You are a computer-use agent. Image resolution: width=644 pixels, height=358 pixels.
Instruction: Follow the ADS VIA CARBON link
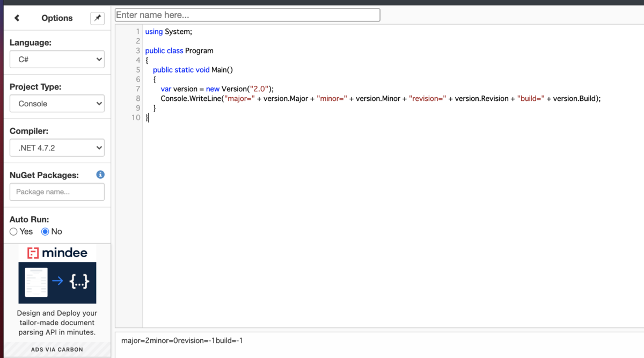point(57,349)
